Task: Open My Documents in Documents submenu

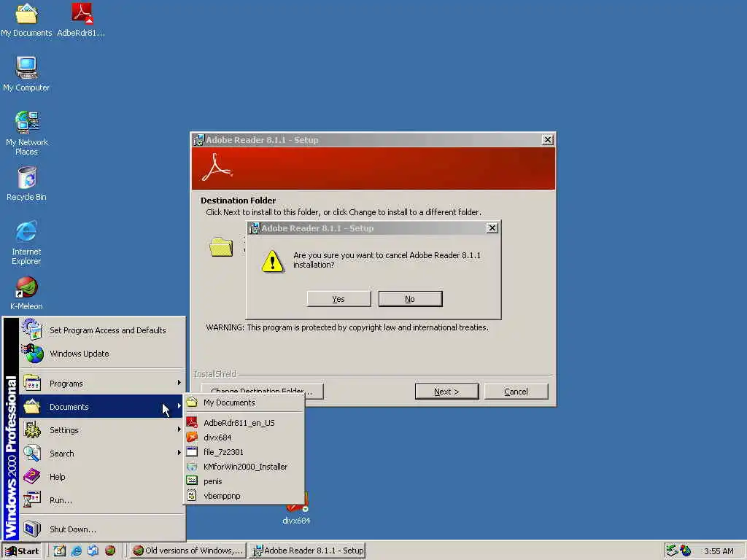Action: click(244, 402)
